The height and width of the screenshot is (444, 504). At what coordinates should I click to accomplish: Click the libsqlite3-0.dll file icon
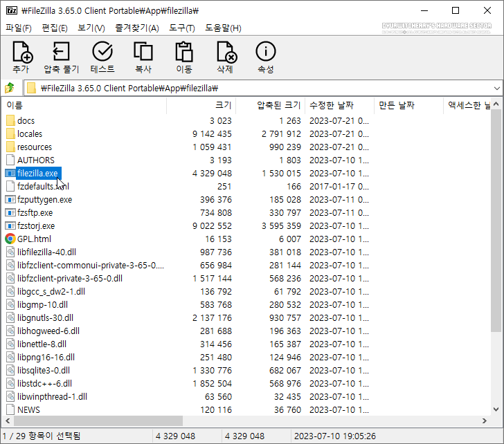point(10,371)
